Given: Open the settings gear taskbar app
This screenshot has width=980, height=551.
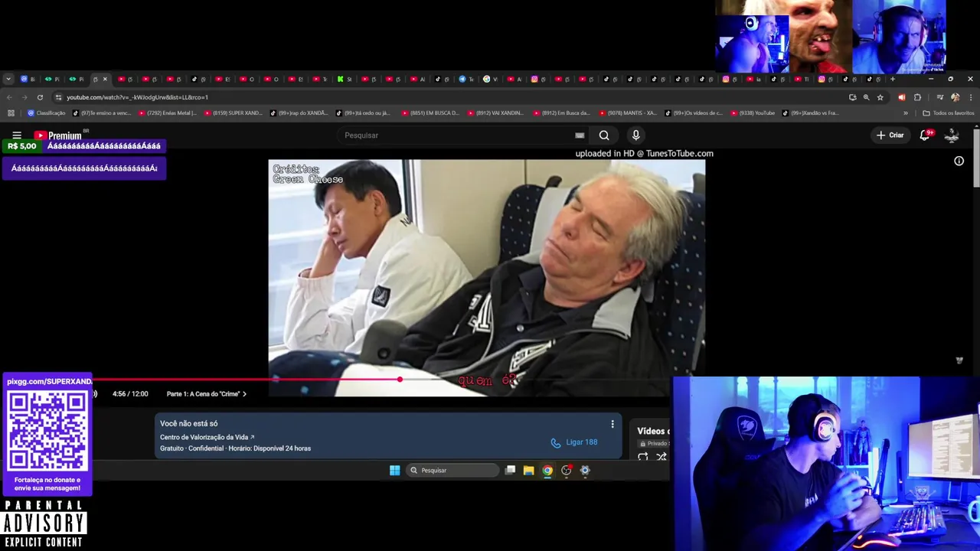Looking at the screenshot, I should 585,471.
